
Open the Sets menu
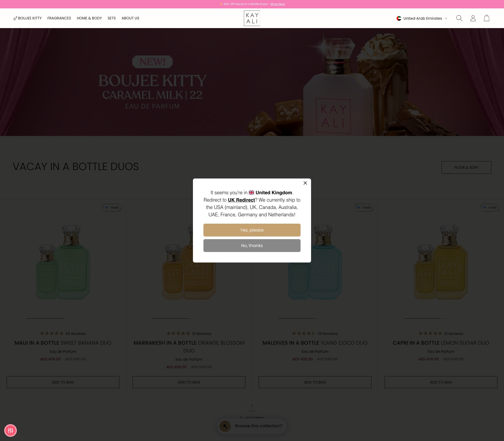pos(112,18)
